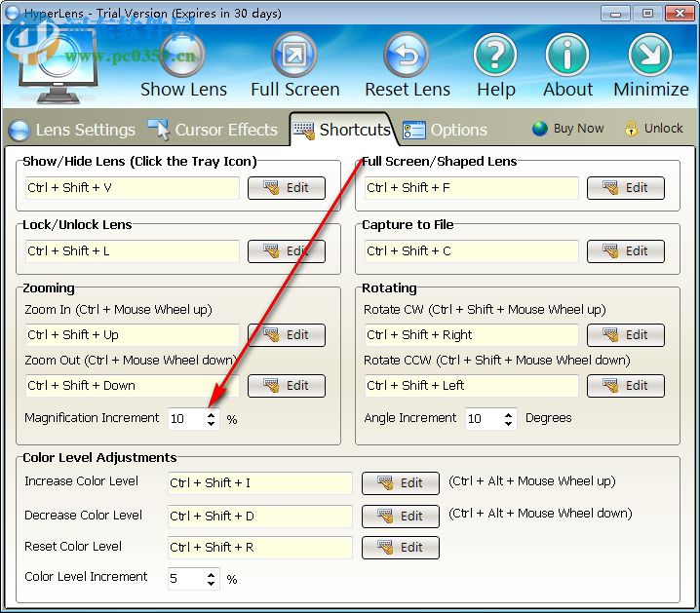Click the "Increase Color Level" label
This screenshot has height=613, width=700.
tap(81, 481)
